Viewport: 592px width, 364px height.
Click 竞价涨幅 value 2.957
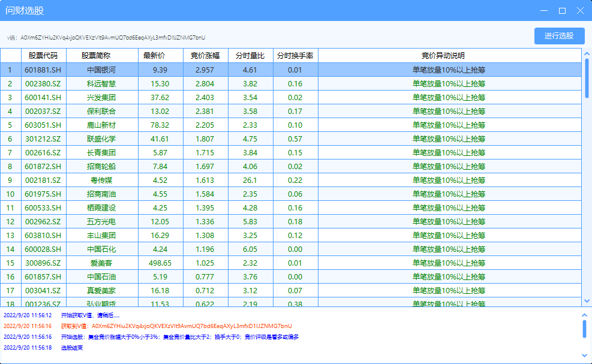tap(205, 70)
